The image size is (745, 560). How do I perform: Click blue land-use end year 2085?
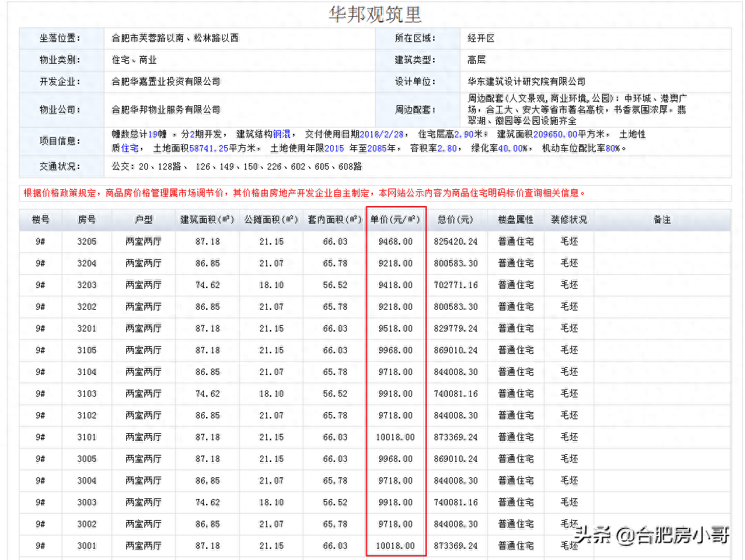[x=377, y=148]
